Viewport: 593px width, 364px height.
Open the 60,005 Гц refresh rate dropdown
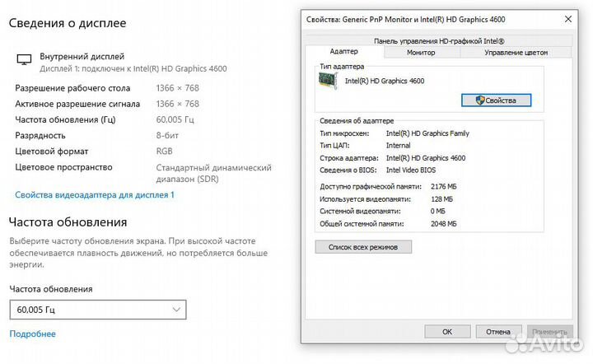click(98, 310)
